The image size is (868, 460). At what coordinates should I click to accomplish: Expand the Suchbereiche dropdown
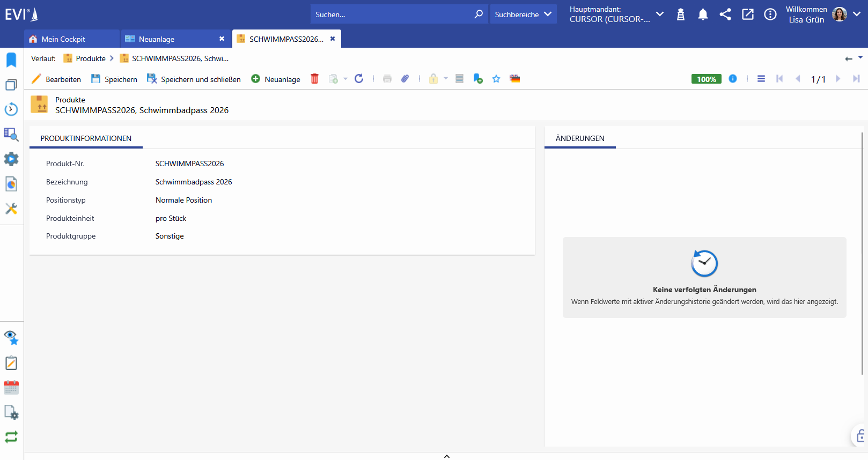pyautogui.click(x=523, y=14)
